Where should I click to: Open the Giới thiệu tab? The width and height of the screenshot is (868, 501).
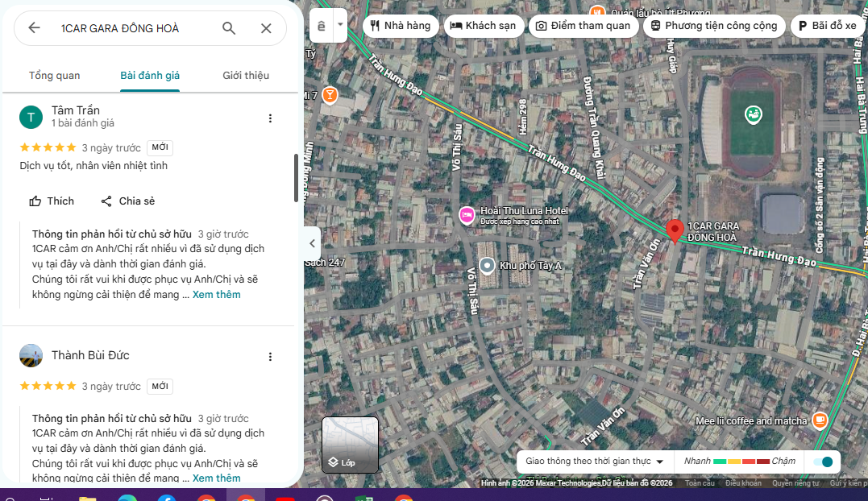pos(246,76)
